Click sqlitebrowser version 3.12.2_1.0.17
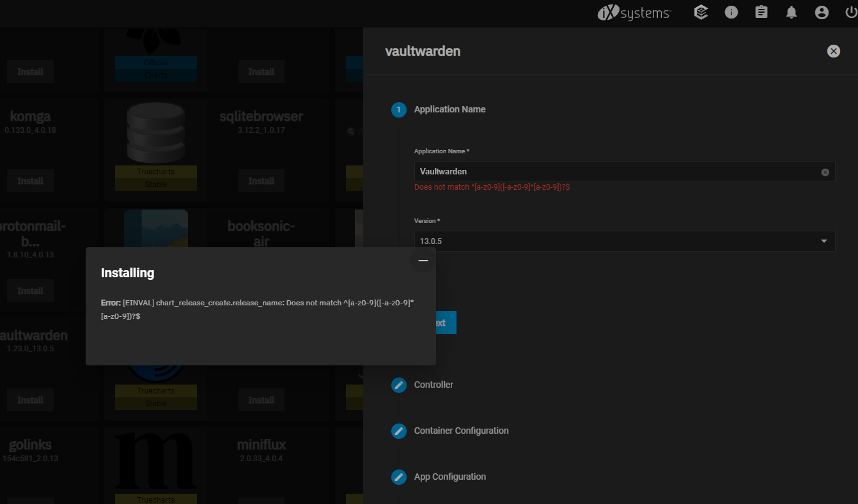Viewport: 858px width, 504px height. [261, 130]
